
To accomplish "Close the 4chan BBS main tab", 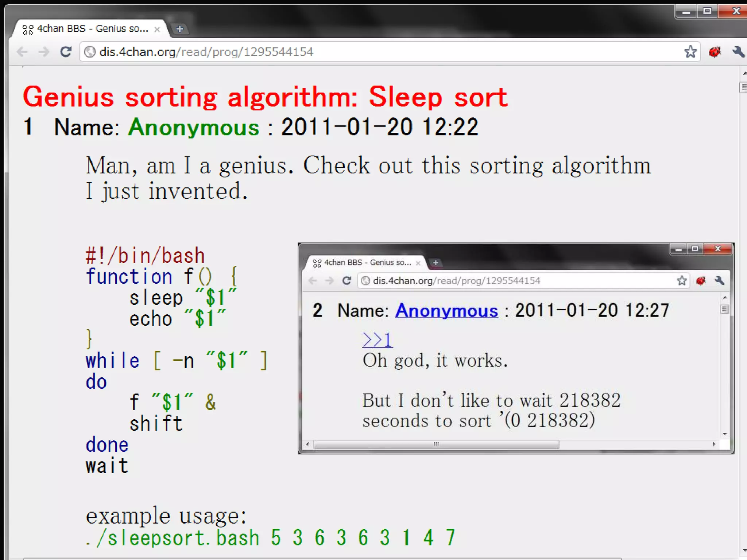I will 157,29.
